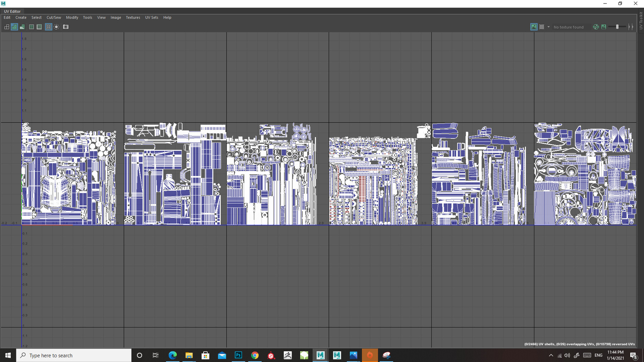
Task: Adjust the image dimming slider
Action: (618, 27)
